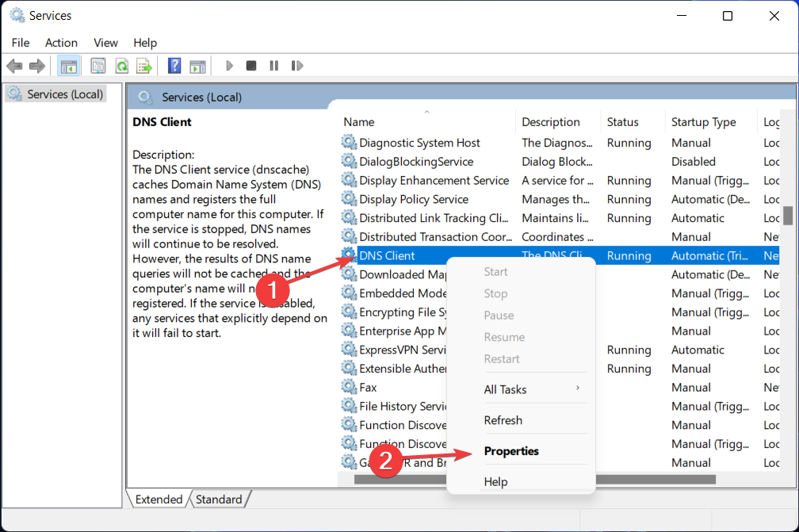
Task: Switch to the Standard tab
Action: click(x=219, y=499)
